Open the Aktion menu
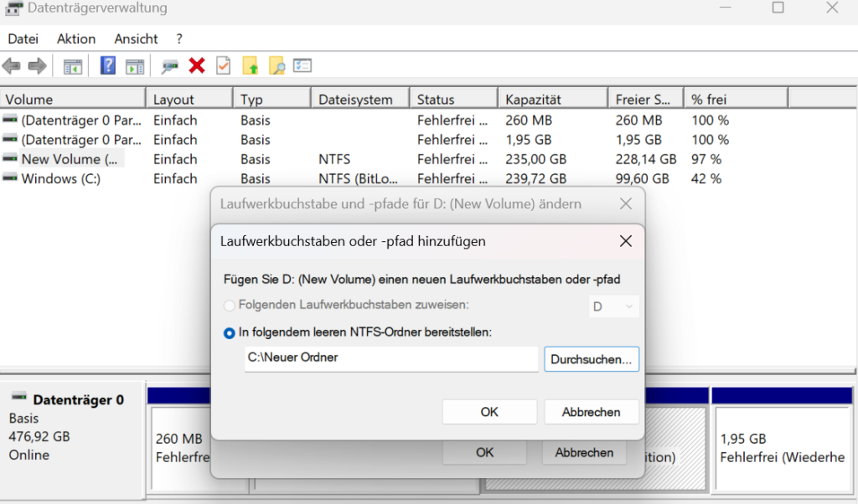Screen dimensions: 858x504 pyautogui.click(x=75, y=39)
